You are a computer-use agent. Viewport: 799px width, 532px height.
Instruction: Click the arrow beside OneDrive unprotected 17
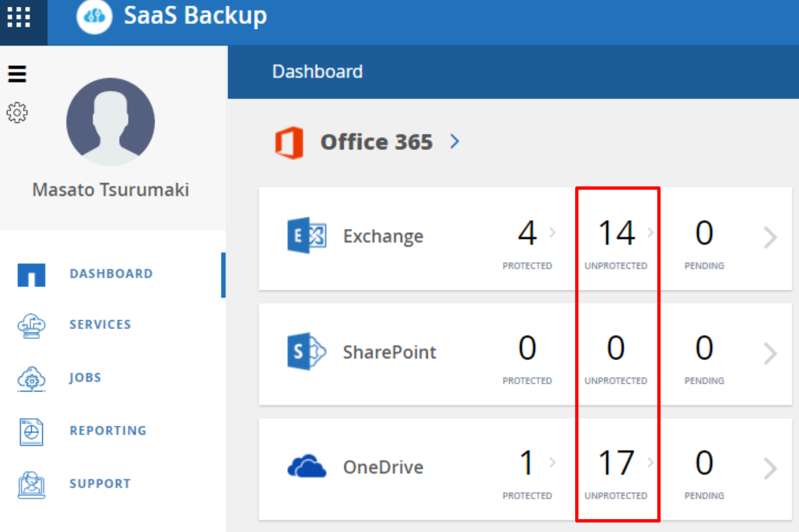[x=650, y=462]
